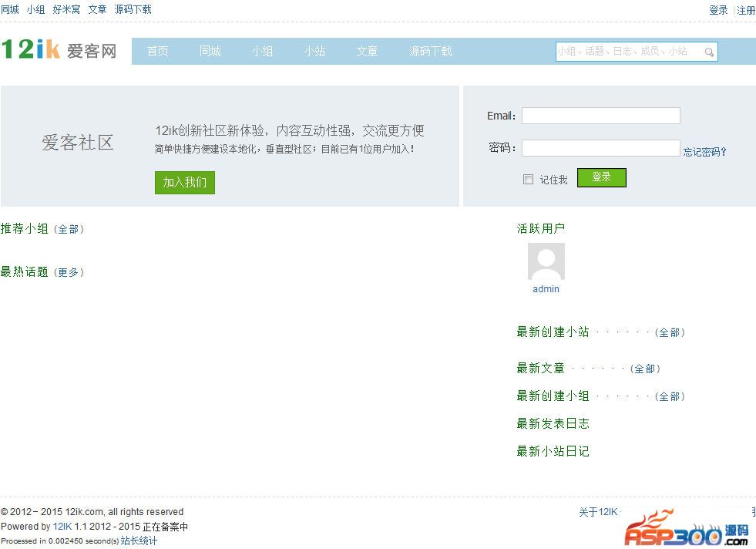The height and width of the screenshot is (549, 756).
Task: Open the 12ik 爱客网 logo
Action: point(59,49)
